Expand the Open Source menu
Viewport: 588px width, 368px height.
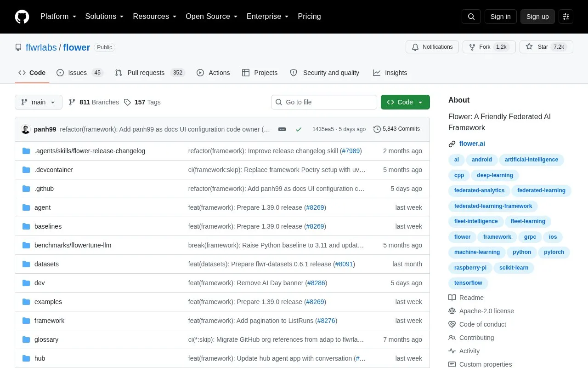tap(211, 17)
